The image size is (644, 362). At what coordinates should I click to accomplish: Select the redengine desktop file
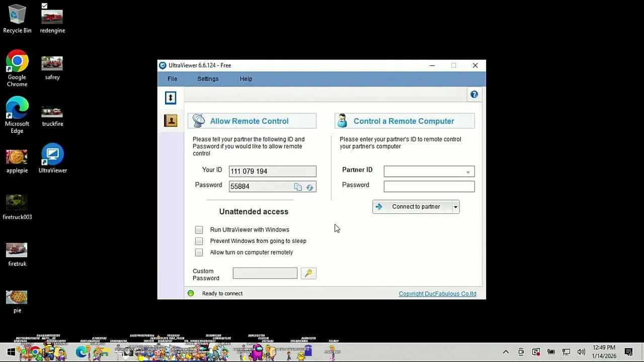pos(52,19)
